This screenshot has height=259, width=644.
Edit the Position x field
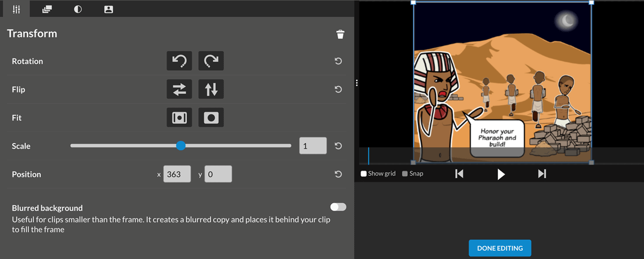click(177, 174)
